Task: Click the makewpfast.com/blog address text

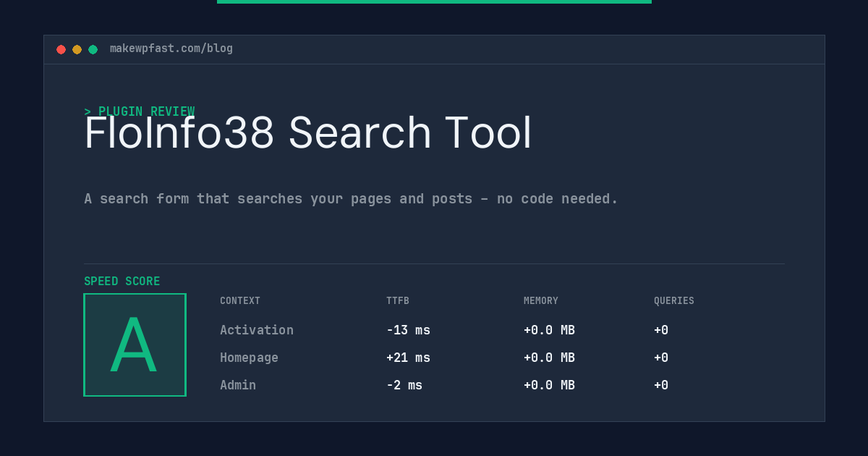Action: tap(171, 48)
